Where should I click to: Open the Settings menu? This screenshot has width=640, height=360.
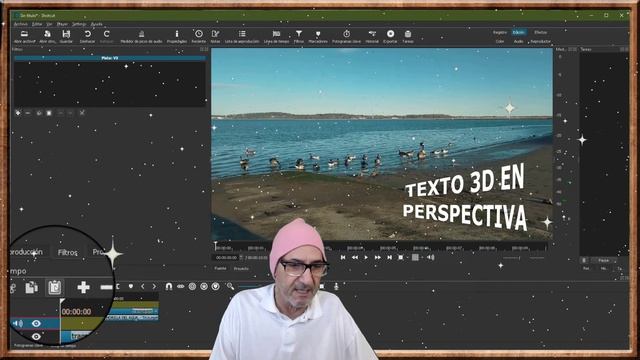click(x=79, y=24)
